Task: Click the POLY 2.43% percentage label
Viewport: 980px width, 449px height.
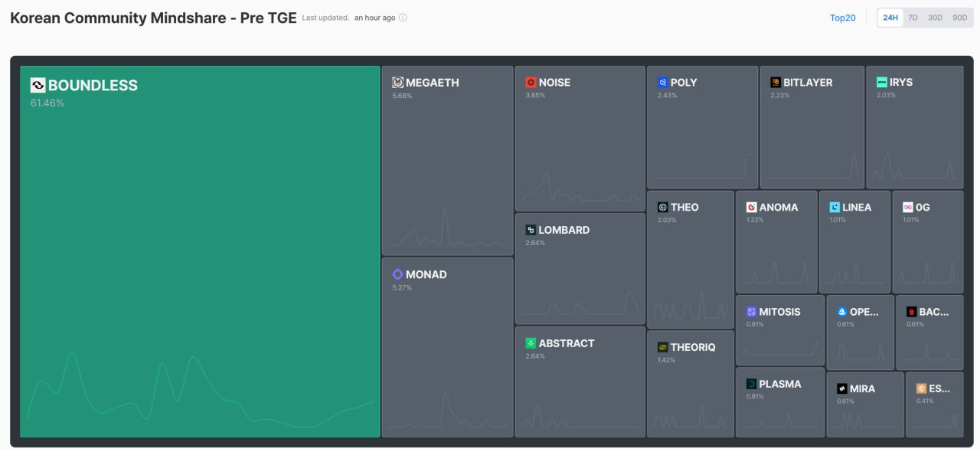Action: tap(667, 95)
